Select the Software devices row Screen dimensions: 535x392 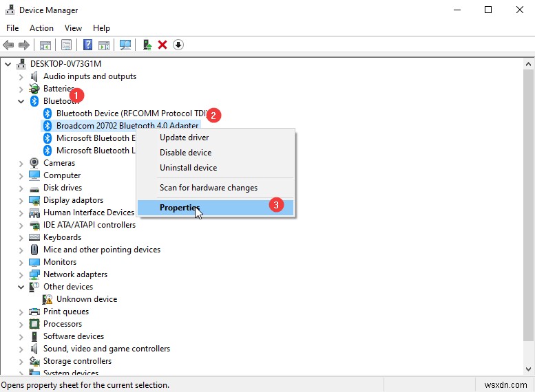click(x=74, y=336)
